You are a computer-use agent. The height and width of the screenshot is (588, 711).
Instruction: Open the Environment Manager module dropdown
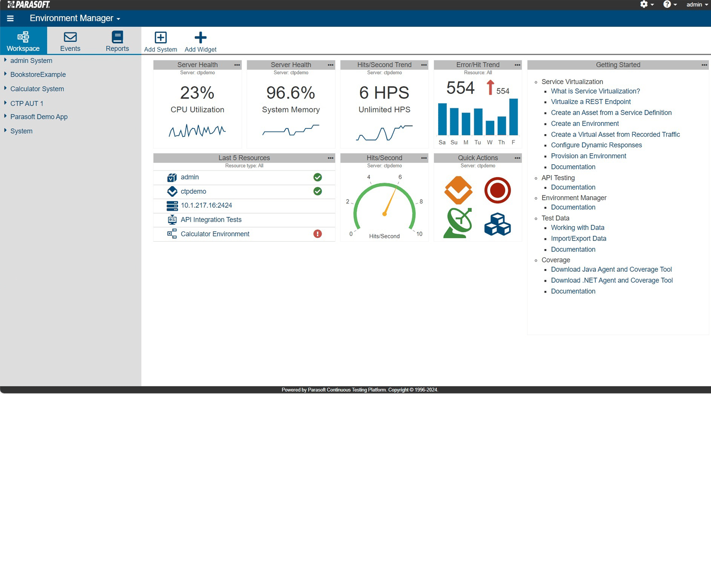(74, 18)
